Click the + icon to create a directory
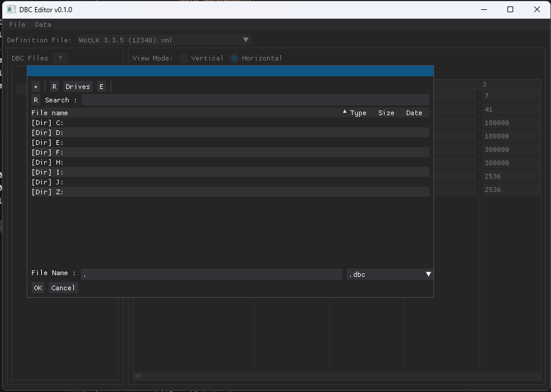This screenshot has width=551, height=392. coord(35,86)
